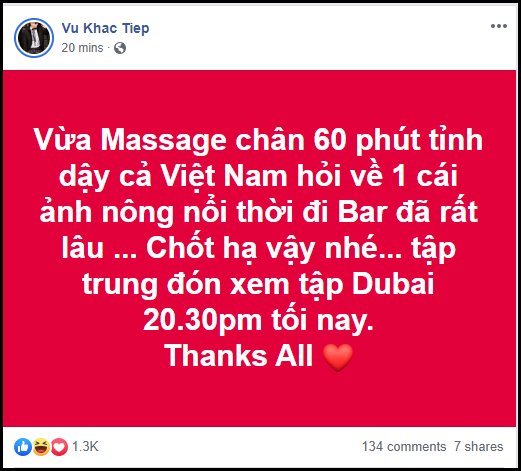
Task: Click the blue Like reaction icon
Action: (x=23, y=447)
